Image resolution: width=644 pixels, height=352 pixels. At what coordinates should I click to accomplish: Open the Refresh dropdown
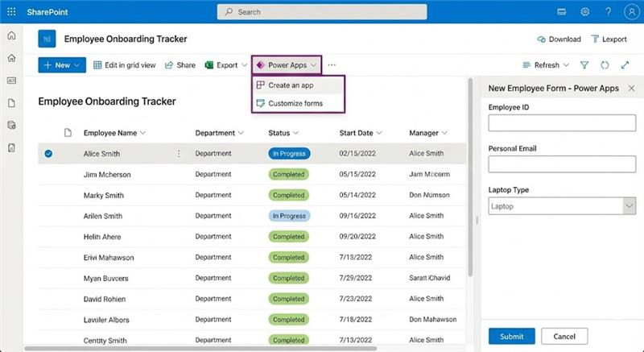(x=546, y=65)
